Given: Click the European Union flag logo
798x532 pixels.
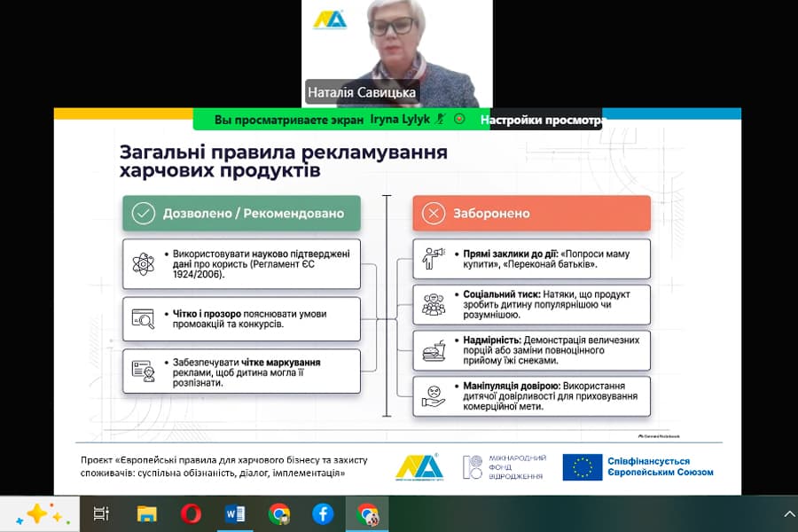Looking at the screenshot, I should pos(583,467).
